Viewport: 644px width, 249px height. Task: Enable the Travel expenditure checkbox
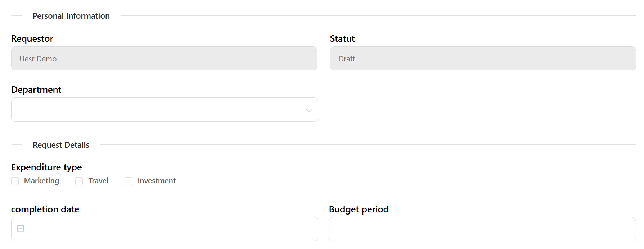coord(79,181)
